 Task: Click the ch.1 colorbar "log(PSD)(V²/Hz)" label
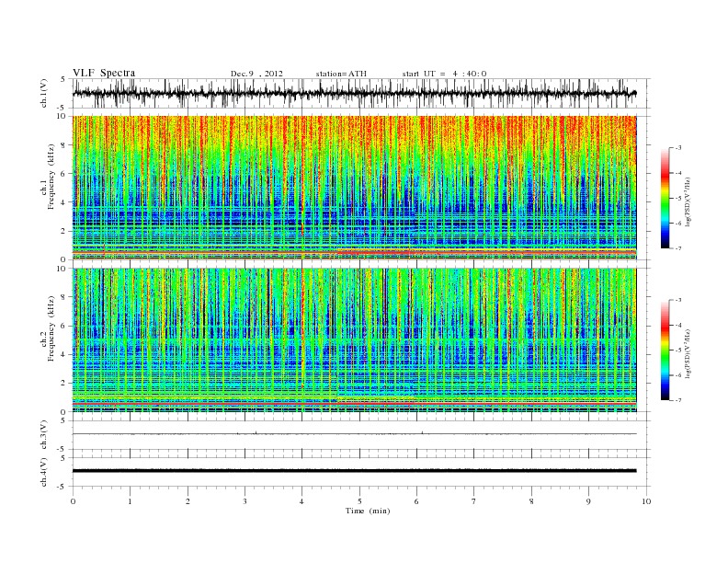tap(688, 201)
